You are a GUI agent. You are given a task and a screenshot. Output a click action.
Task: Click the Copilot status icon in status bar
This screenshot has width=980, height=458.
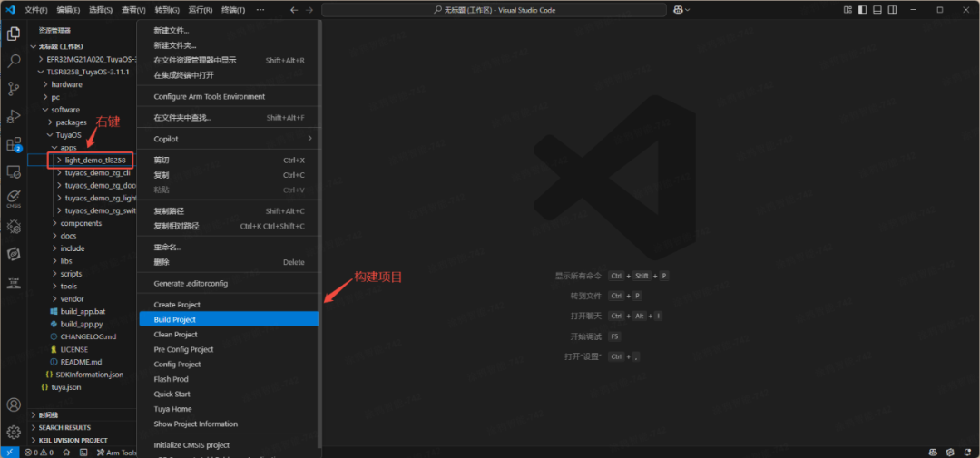point(933,453)
